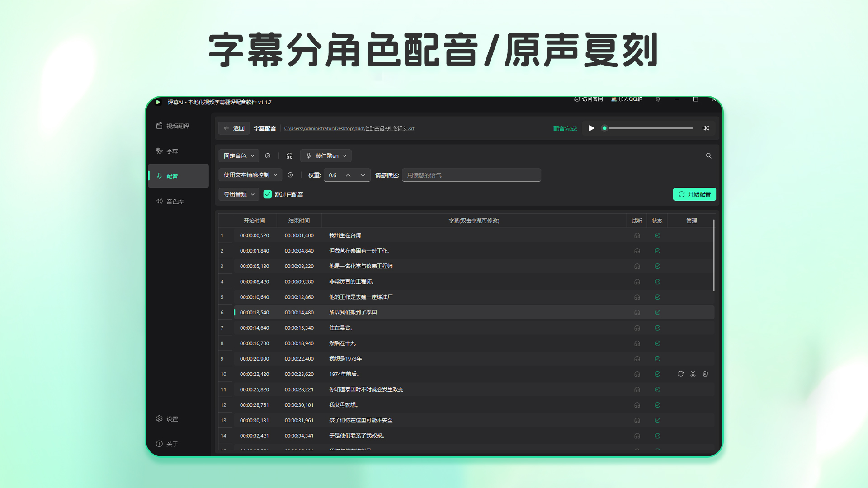Click 加入QQ群 in title bar
Viewport: 868px width, 488px height.
[x=627, y=99]
